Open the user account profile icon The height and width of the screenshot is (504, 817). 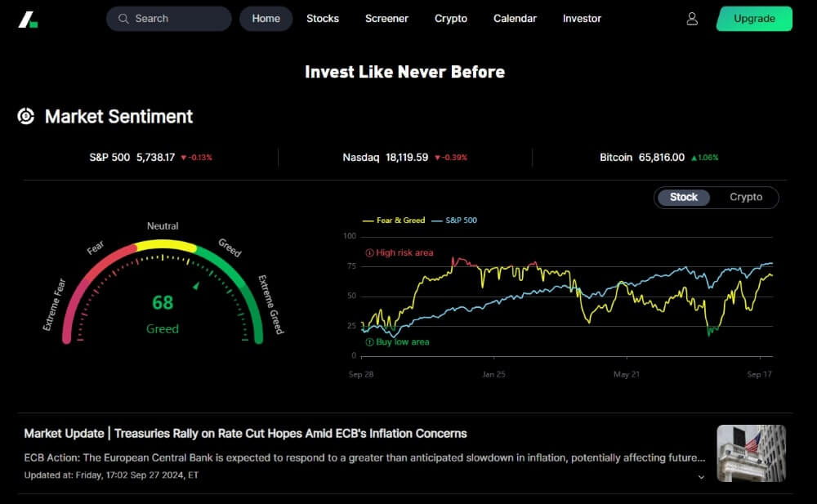coord(692,19)
